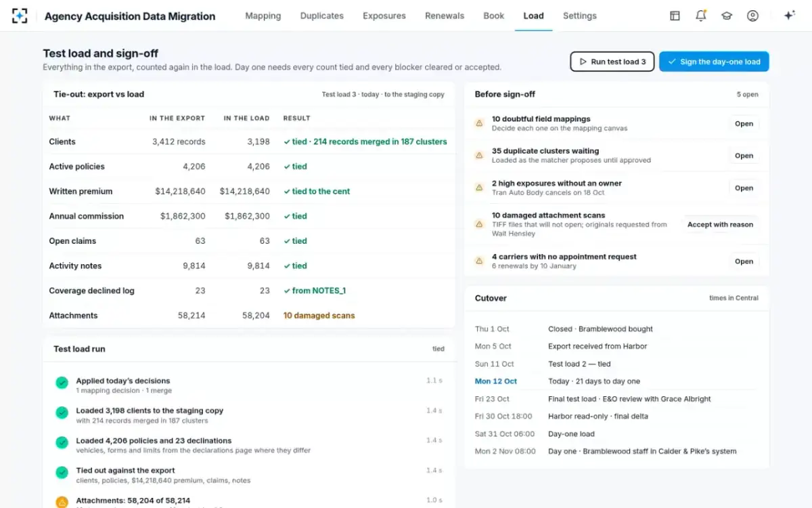Image resolution: width=812 pixels, height=508 pixels.
Task: Click warning icon beside duplicate clusters waiting
Action: [x=479, y=155]
